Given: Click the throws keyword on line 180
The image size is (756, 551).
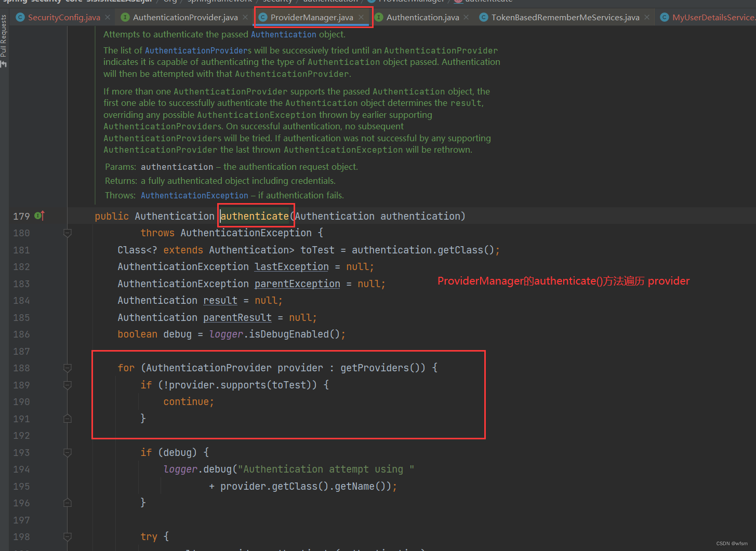Looking at the screenshot, I should 157,233.
